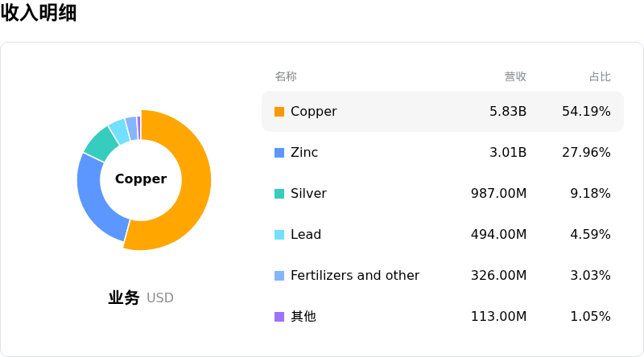Click the Zinc share 27.96%

586,152
